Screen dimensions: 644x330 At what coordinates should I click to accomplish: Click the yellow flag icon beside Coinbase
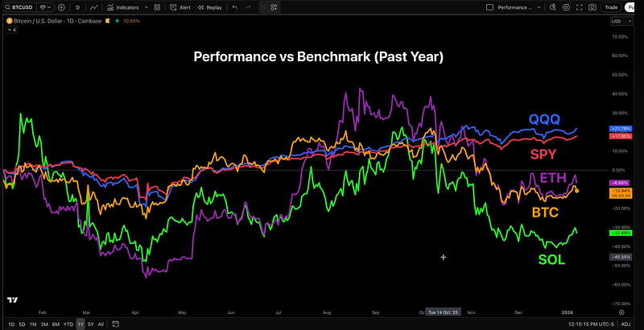(x=108, y=20)
